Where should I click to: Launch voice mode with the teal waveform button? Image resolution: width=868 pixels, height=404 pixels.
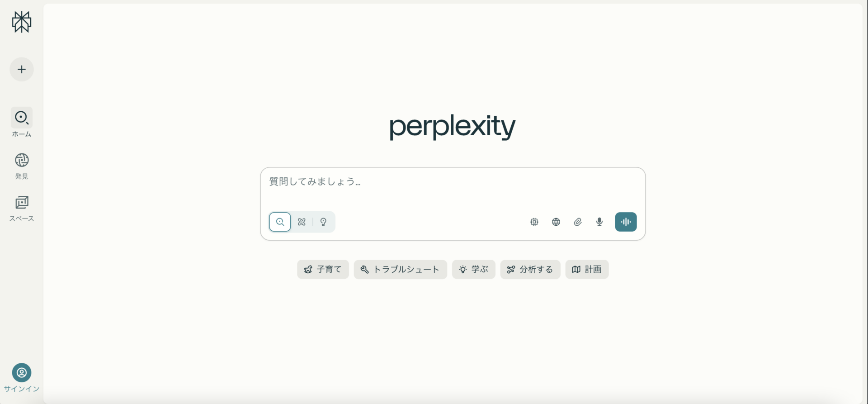point(626,222)
